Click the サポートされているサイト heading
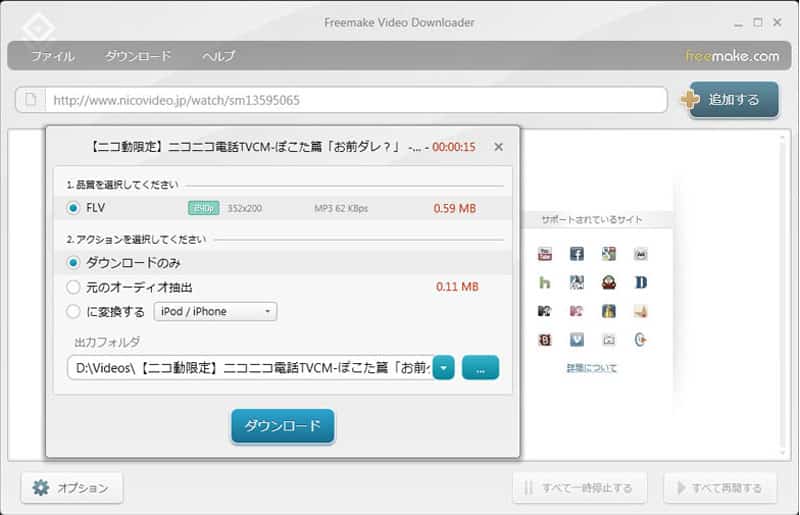The width and height of the screenshot is (800, 515). tap(592, 219)
